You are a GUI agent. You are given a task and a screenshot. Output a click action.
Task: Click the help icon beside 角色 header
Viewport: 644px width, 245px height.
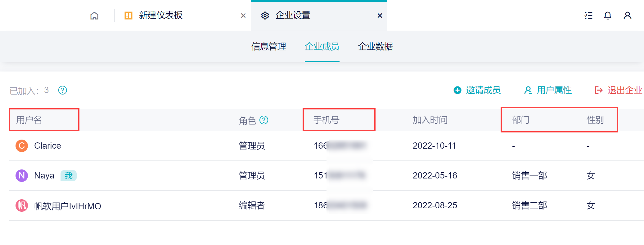(264, 120)
